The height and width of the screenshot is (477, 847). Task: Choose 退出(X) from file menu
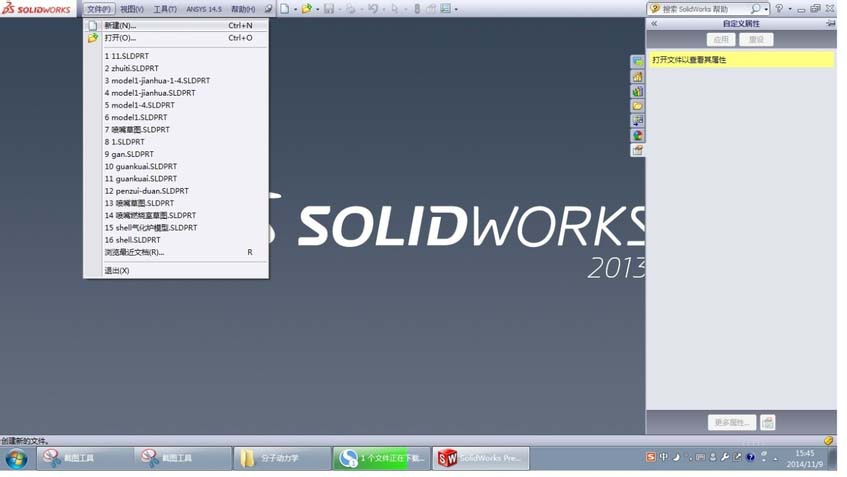tap(176, 271)
